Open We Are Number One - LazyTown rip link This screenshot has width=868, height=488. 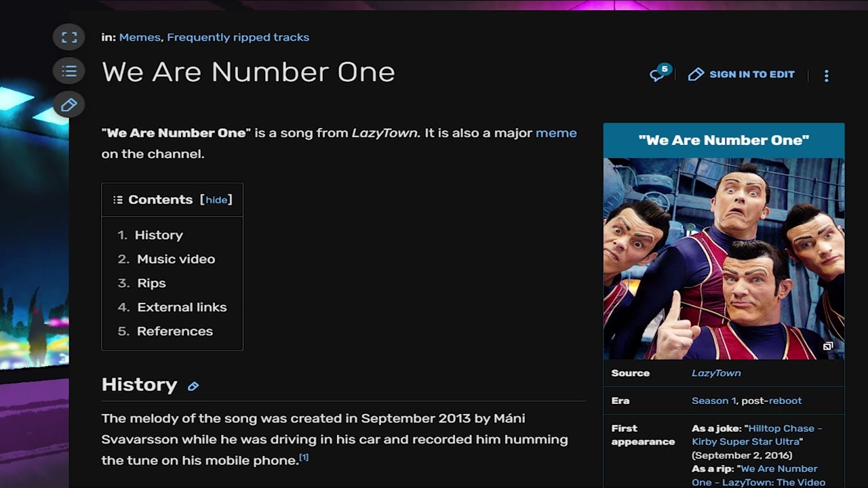point(758,476)
